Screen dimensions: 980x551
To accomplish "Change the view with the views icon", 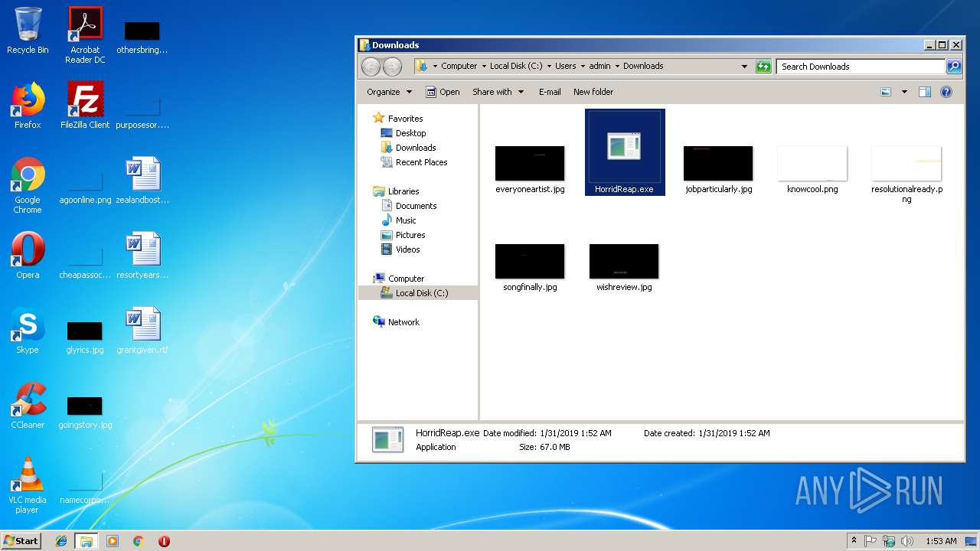I will [886, 92].
